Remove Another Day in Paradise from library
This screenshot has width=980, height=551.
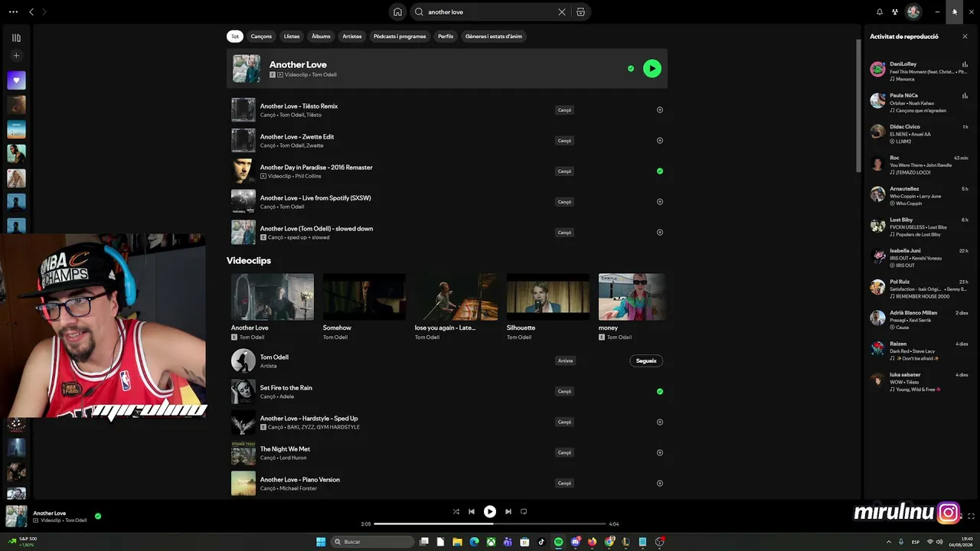tap(660, 171)
